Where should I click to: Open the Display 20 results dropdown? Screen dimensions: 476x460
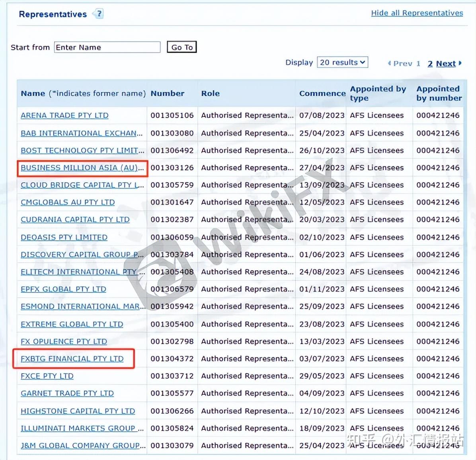click(x=342, y=62)
